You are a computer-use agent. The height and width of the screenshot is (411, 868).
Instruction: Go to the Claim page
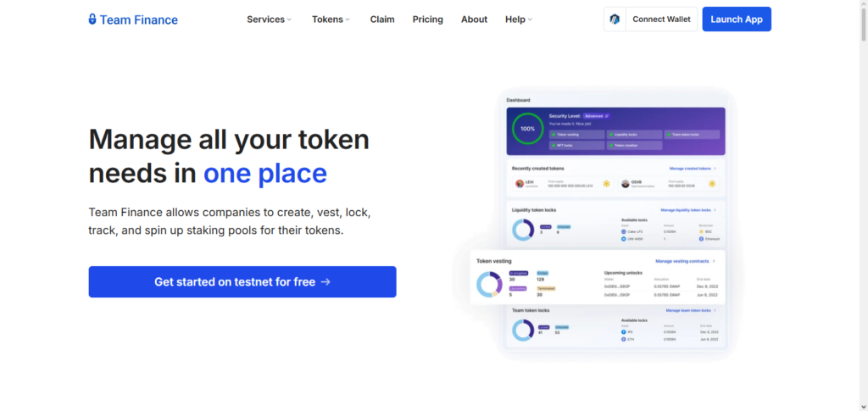[382, 19]
